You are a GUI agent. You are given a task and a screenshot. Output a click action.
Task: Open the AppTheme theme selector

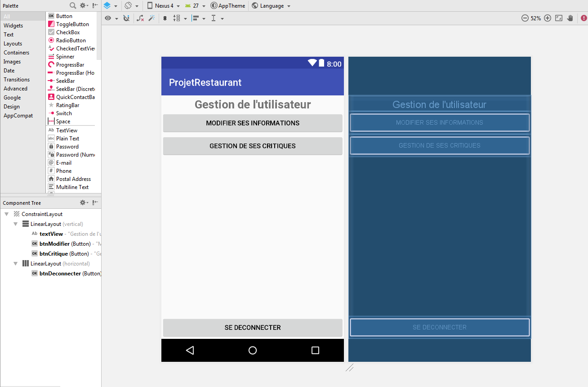click(x=227, y=6)
